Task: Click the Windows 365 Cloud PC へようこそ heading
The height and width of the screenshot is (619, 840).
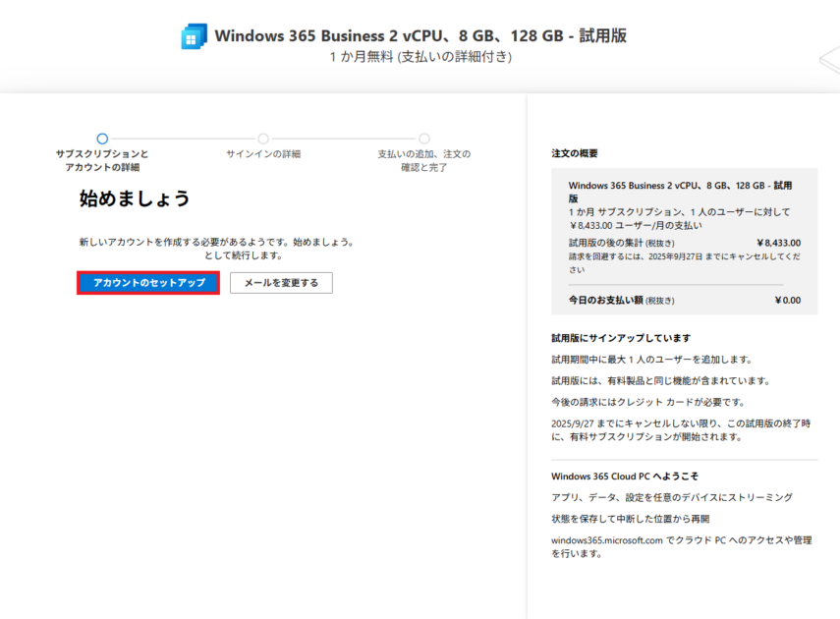Action: (x=625, y=476)
